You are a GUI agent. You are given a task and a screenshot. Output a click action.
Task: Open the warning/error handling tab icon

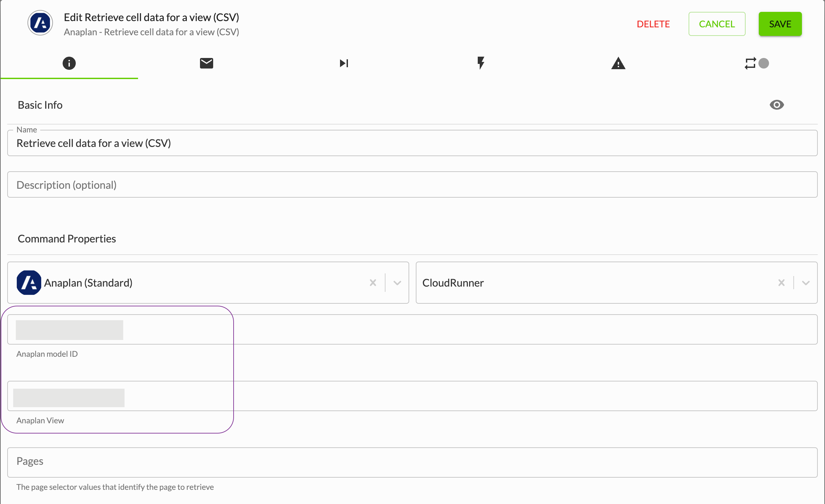pos(618,63)
